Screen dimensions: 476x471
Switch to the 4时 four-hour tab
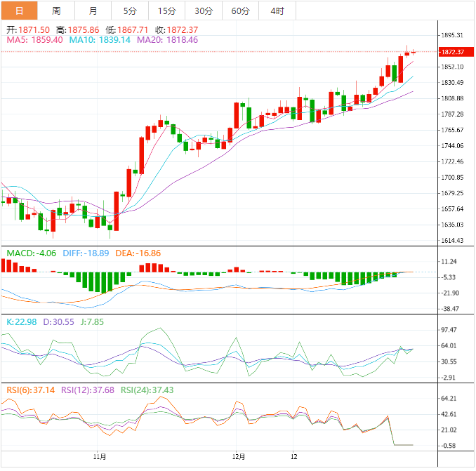tap(277, 11)
